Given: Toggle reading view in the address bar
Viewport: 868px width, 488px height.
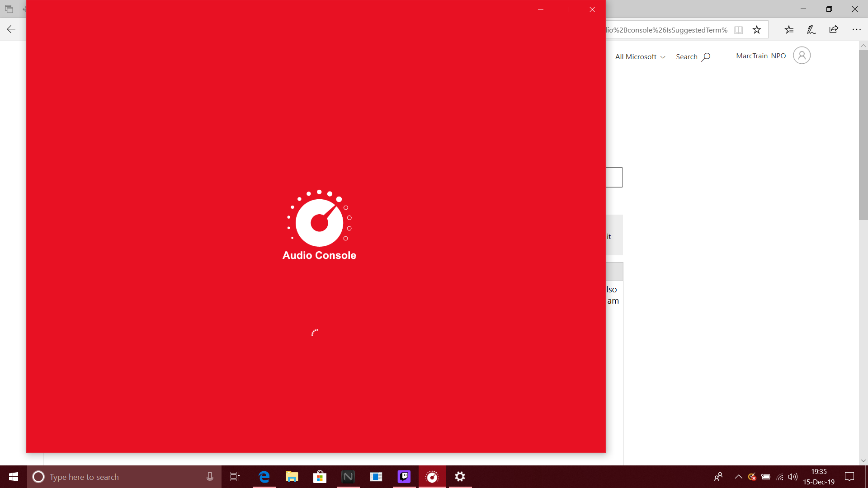Looking at the screenshot, I should pos(739,29).
